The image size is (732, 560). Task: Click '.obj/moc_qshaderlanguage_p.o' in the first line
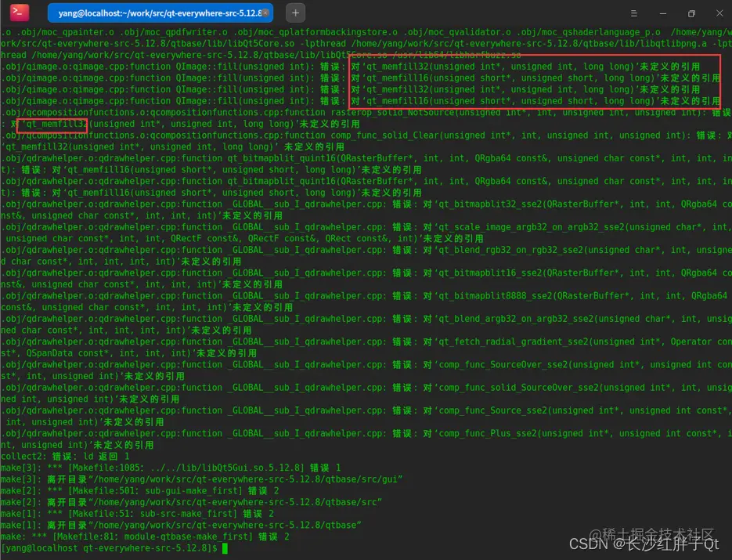pyautogui.click(x=590, y=32)
